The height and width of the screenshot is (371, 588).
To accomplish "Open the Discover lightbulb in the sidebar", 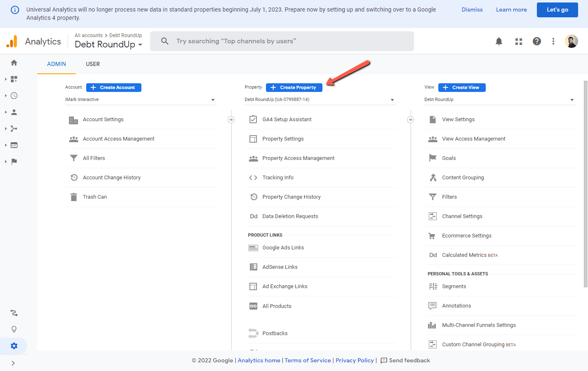I will click(x=14, y=329).
